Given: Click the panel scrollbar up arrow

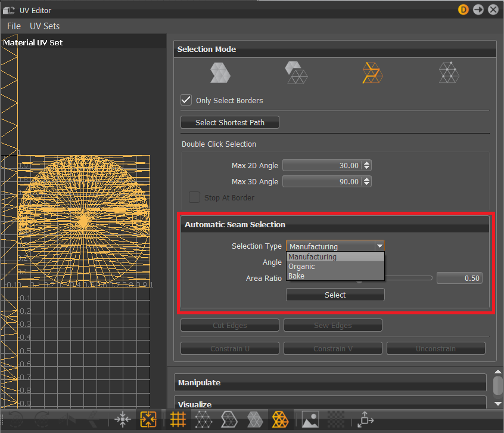Looking at the screenshot, I should pos(498,372).
